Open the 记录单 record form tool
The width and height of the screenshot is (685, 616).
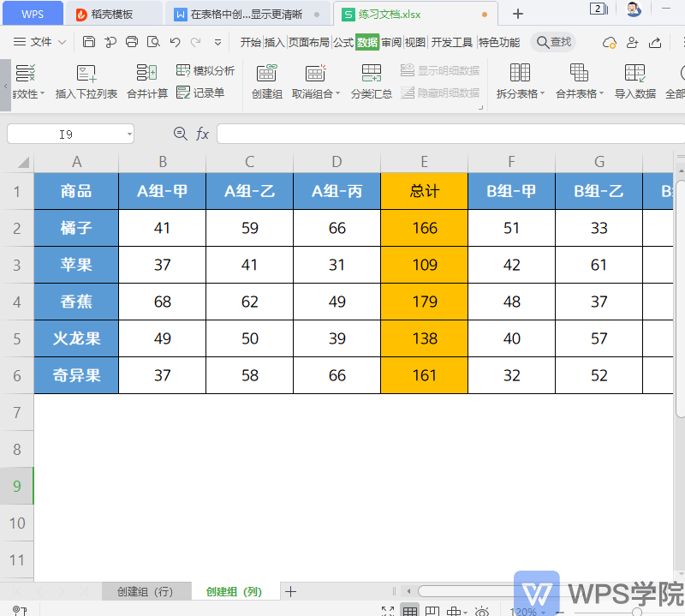pos(196,93)
